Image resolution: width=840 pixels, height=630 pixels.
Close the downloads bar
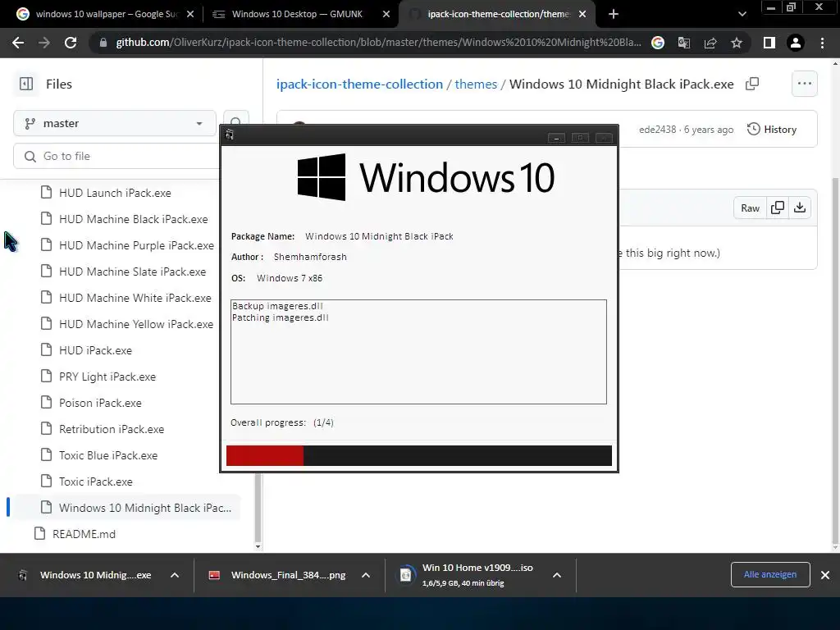[x=825, y=575]
